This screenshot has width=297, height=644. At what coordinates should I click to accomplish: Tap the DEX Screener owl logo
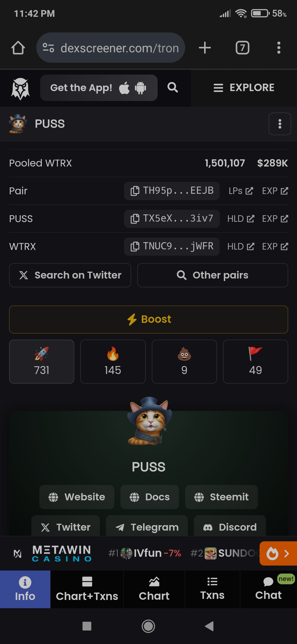[20, 88]
